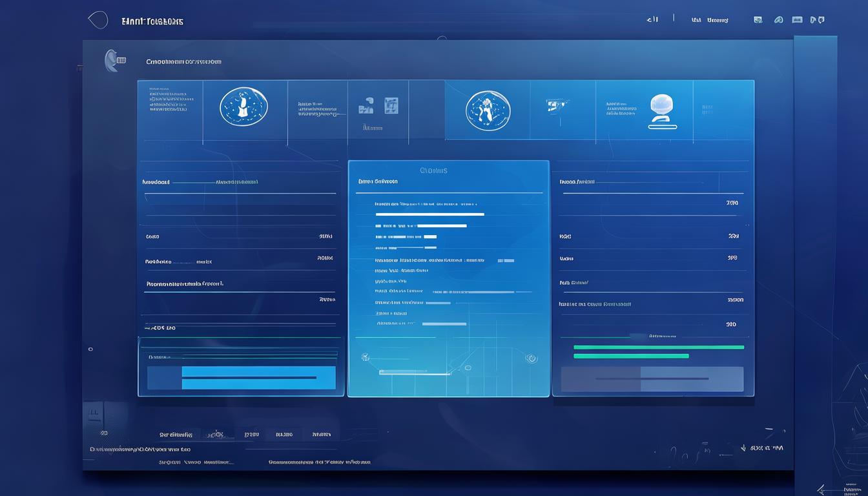Select the first tab in the bottom tab row
Screen dimensions: 868x496
pyautogui.click(x=176, y=435)
